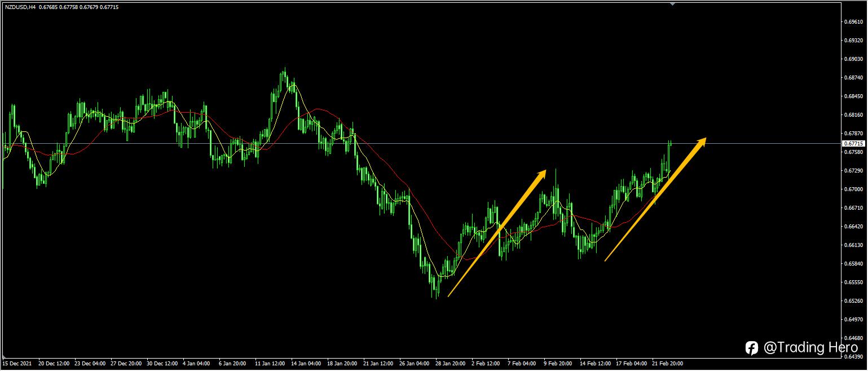This screenshot has width=868, height=371.
Task: Click the 4 Jan 04:00 time label
Action: pos(197,364)
